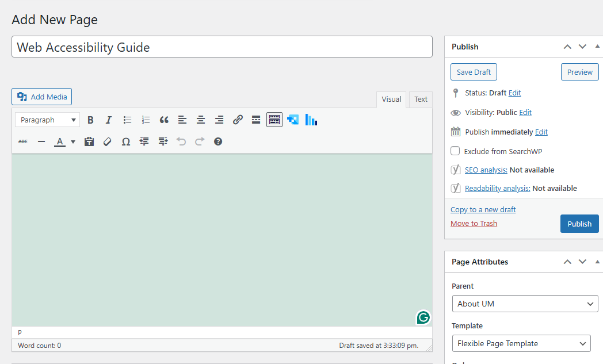Collapse the Publish panel with triangle toggle

coord(597,46)
